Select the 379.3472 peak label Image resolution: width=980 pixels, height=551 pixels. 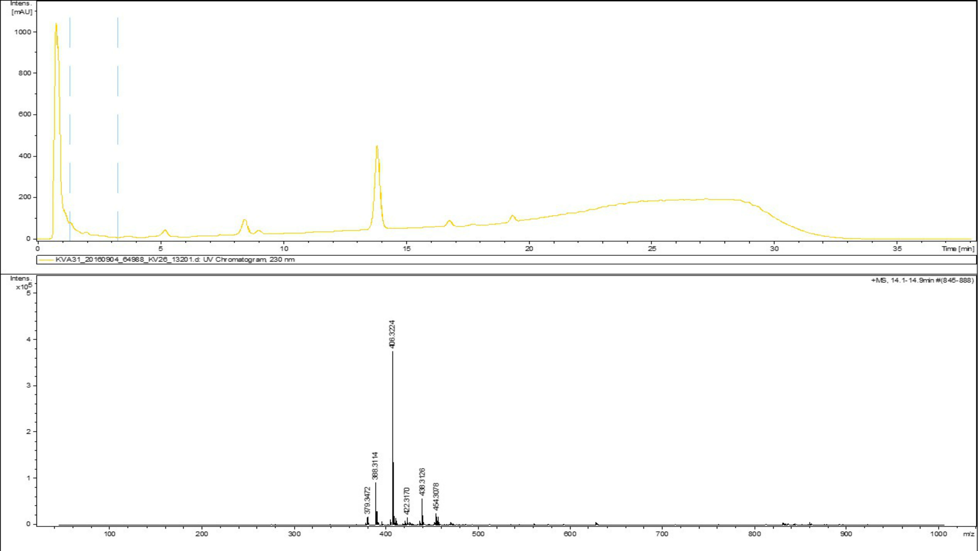point(367,500)
